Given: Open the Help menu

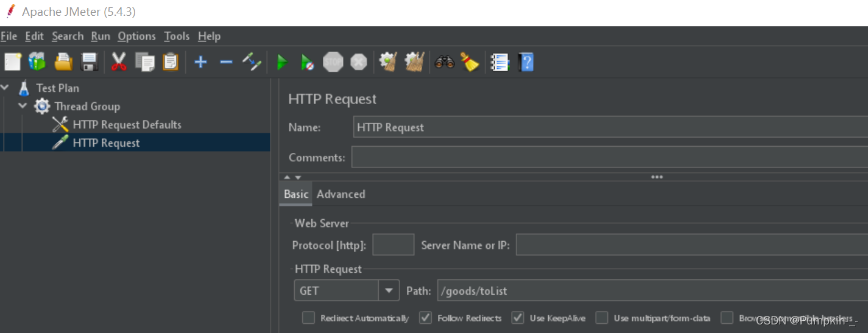Looking at the screenshot, I should [x=209, y=37].
